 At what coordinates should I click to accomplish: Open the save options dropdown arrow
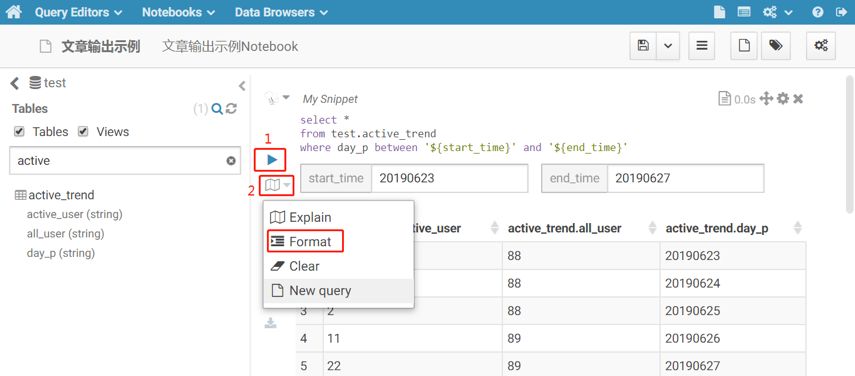point(668,46)
